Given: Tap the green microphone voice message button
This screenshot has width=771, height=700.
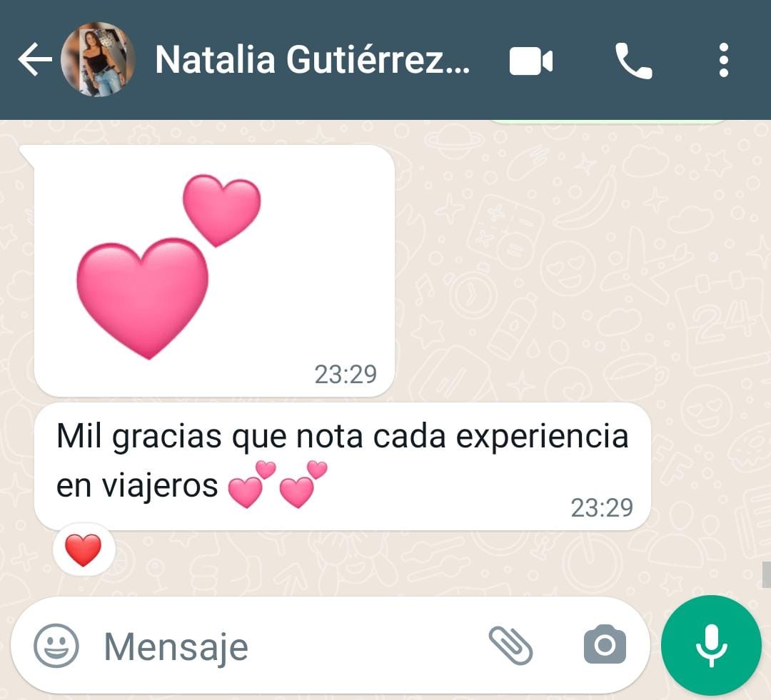Looking at the screenshot, I should pyautogui.click(x=711, y=646).
